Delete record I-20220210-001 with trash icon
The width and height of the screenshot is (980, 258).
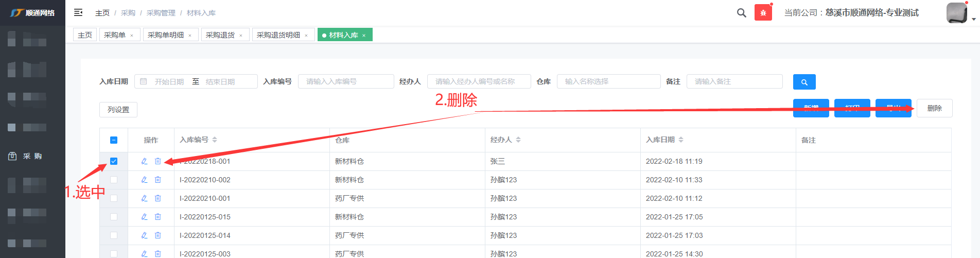[158, 198]
